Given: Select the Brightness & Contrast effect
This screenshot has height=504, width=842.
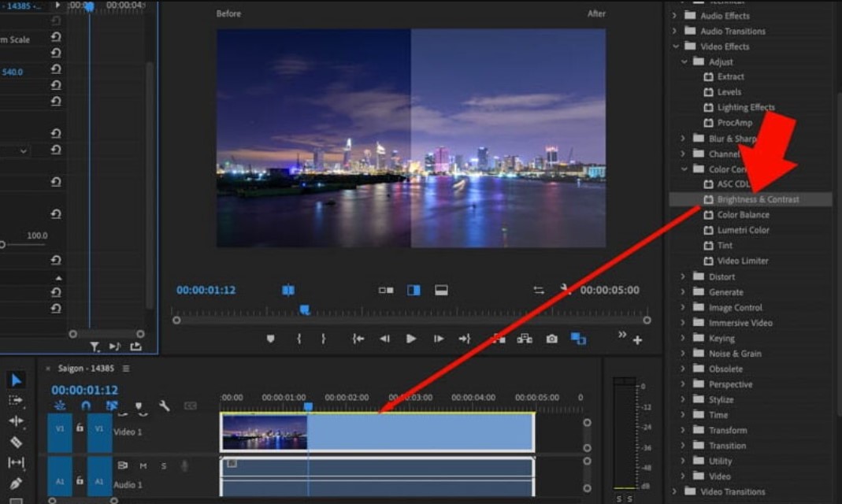Looking at the screenshot, I should (758, 199).
